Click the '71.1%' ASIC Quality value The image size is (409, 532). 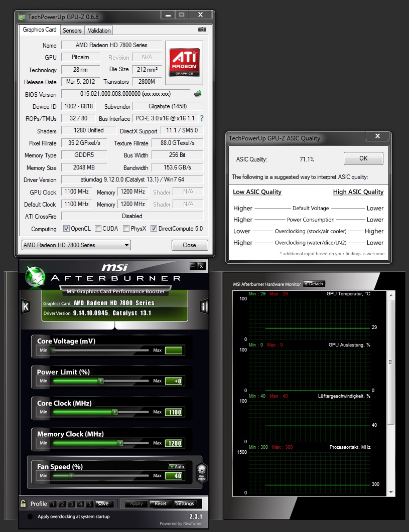click(307, 159)
